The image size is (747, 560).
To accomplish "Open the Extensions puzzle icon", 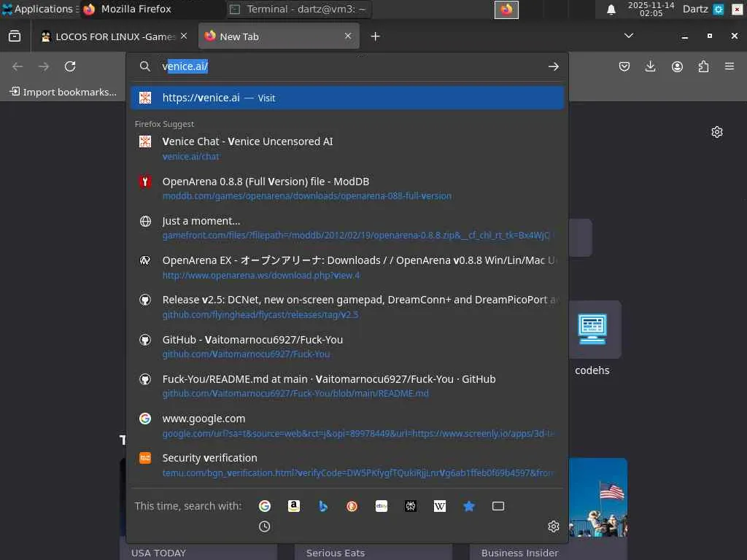I will 703,66.
